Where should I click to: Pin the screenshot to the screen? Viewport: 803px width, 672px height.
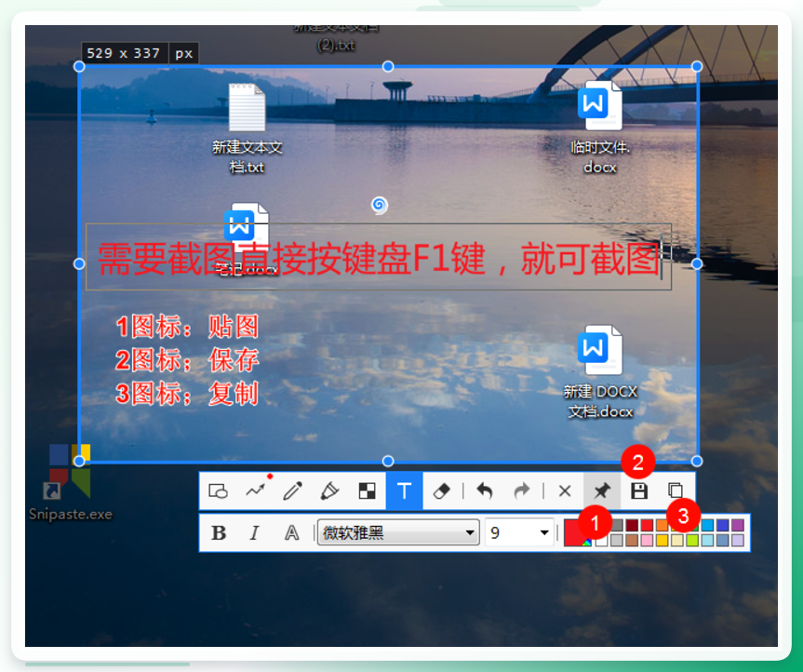[602, 491]
